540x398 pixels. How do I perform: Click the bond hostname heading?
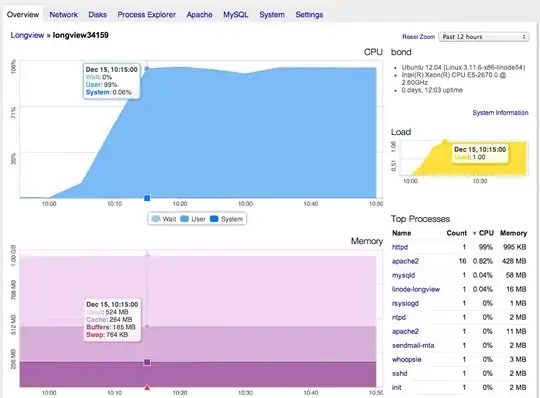pyautogui.click(x=401, y=52)
